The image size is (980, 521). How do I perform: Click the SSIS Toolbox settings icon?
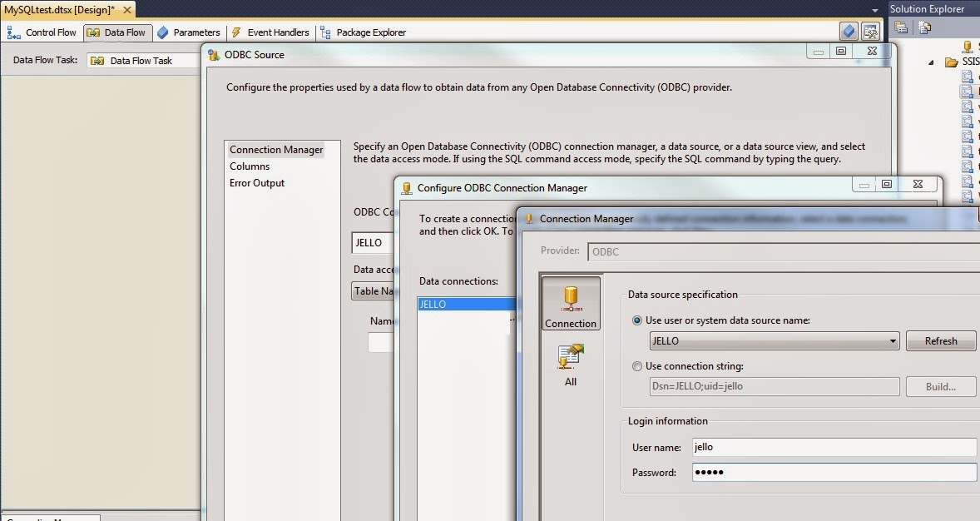870,30
